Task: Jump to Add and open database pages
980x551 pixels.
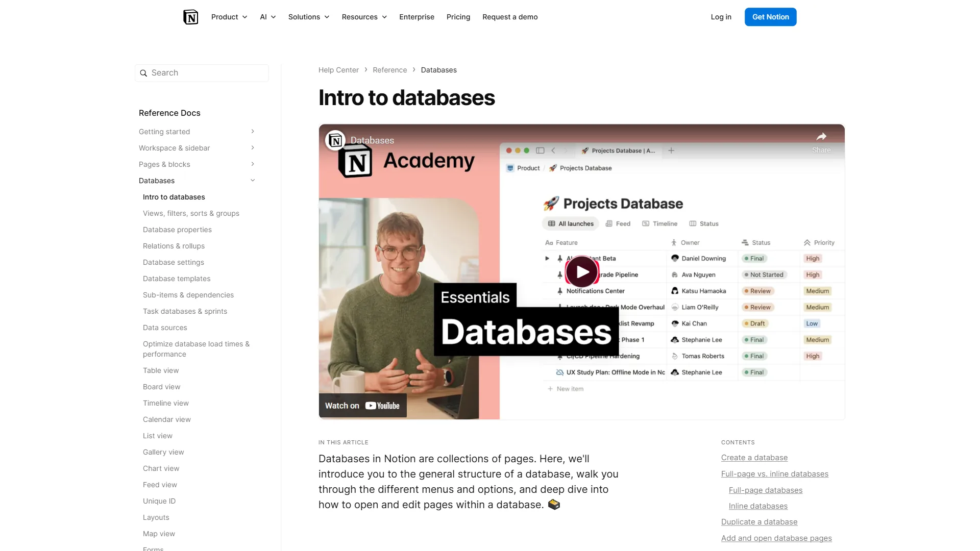Action: point(776,538)
